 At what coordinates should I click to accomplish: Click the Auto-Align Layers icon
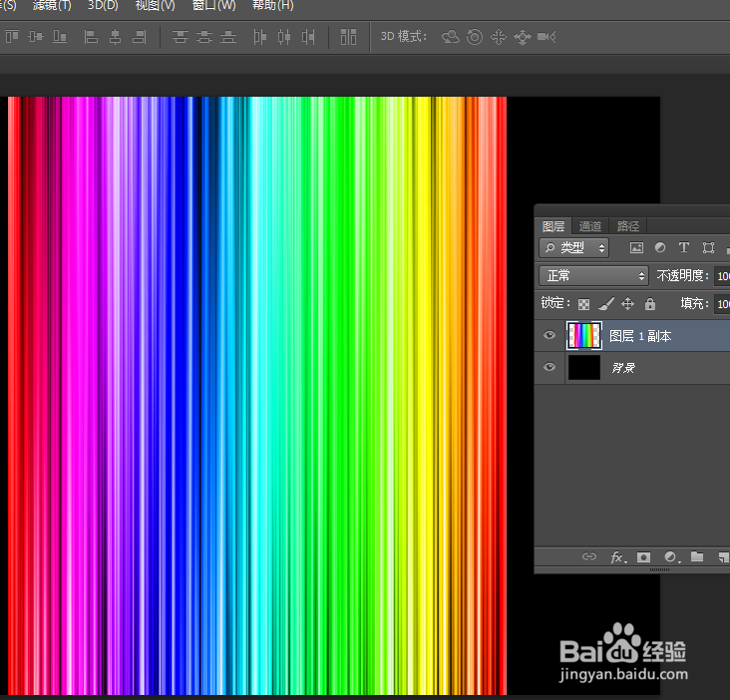[x=348, y=36]
